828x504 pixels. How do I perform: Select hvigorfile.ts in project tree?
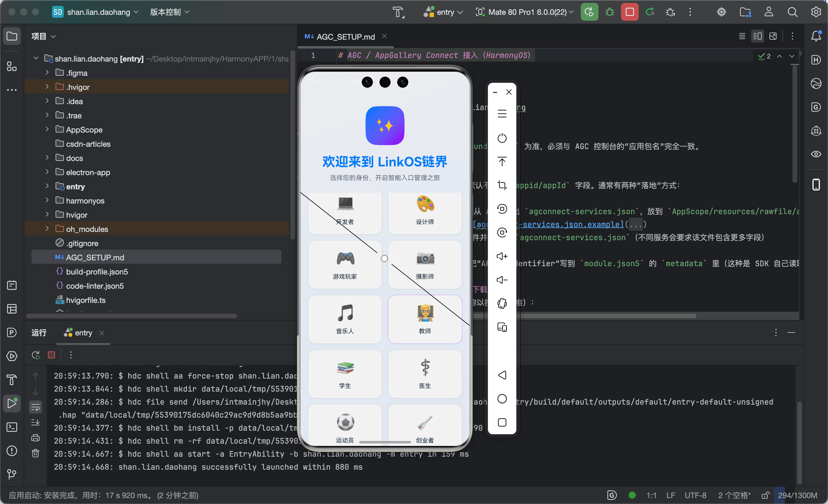point(86,300)
